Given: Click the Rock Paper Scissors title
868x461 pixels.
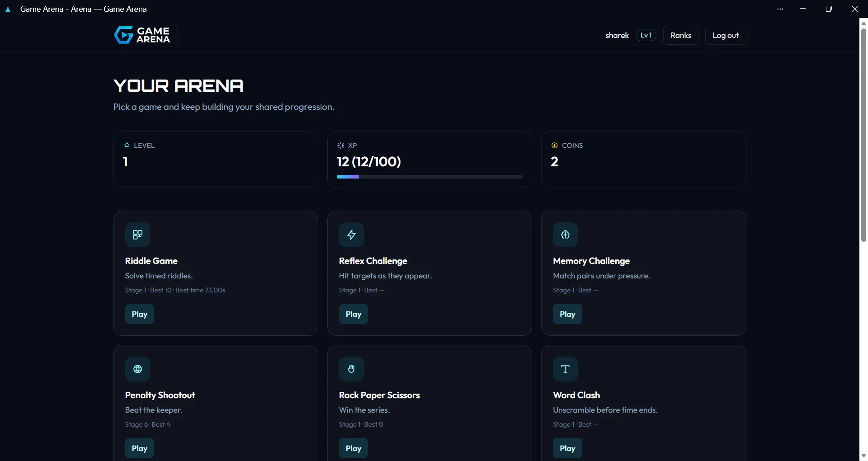Looking at the screenshot, I should click(379, 395).
